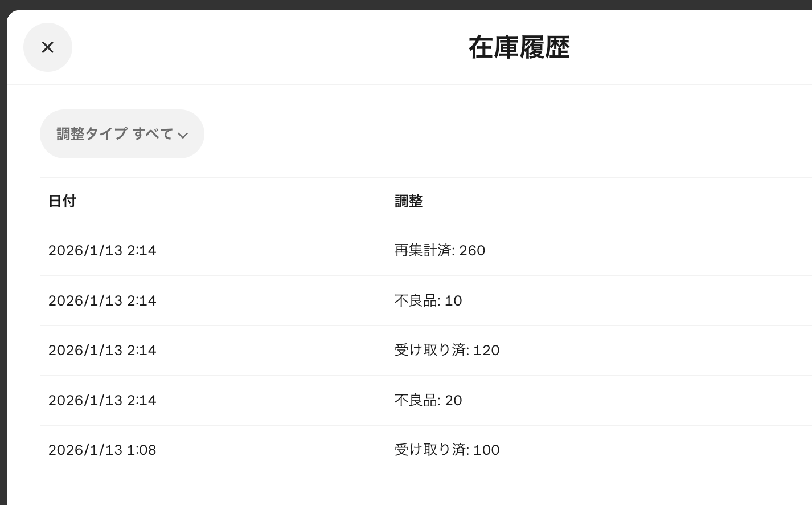Viewport: 812px width, 505px height.
Task: Close the 在庫履歴 panel with X icon
Action: pyautogui.click(x=48, y=47)
